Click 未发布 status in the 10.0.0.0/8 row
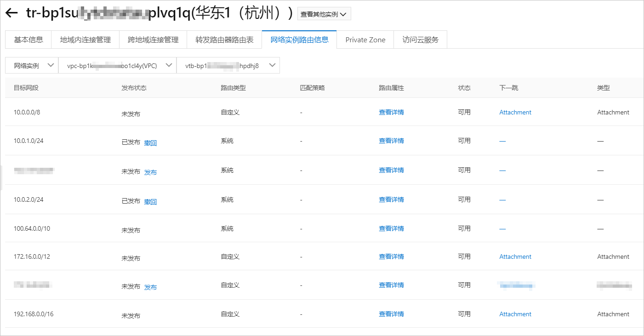The width and height of the screenshot is (644, 336). click(x=131, y=114)
